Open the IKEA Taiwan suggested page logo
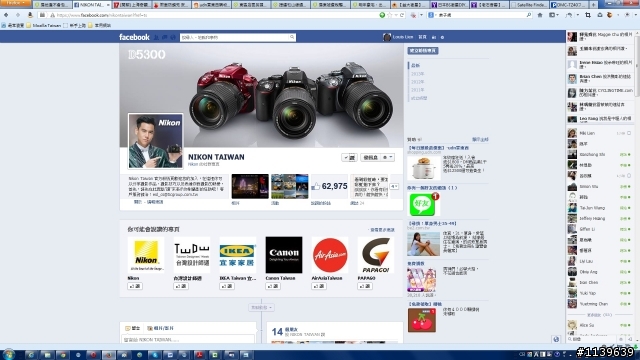Screen dimensions: 640x360 tap(238, 255)
